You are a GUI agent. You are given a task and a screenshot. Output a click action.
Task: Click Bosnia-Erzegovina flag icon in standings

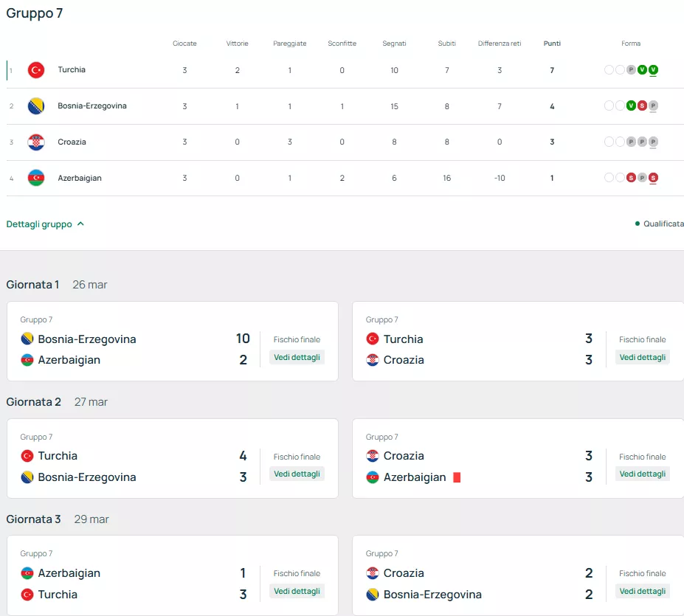(36, 106)
